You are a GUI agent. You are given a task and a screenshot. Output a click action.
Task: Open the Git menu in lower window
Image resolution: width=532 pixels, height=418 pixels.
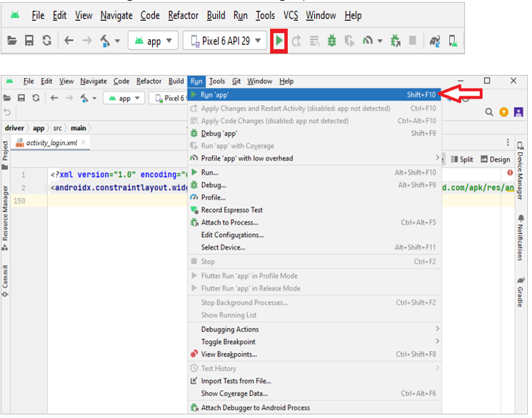pyautogui.click(x=236, y=81)
